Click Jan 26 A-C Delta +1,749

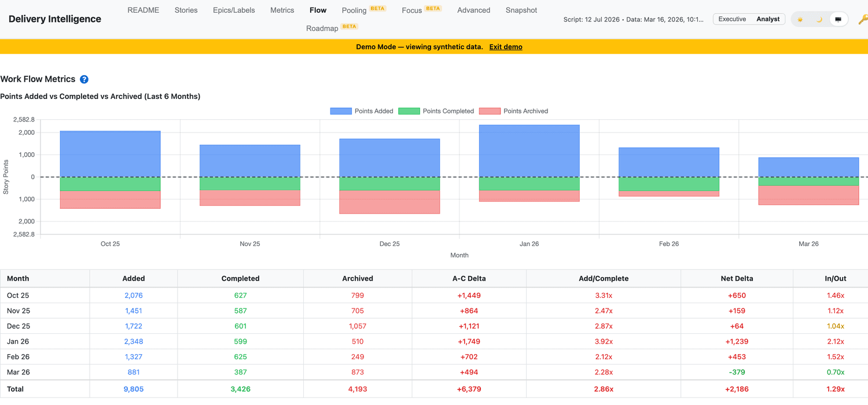pos(469,341)
